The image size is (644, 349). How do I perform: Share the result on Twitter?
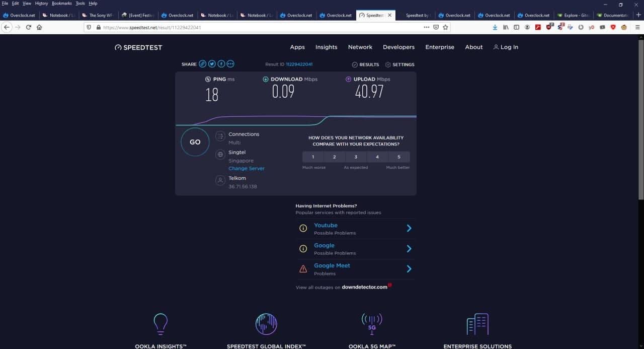(212, 64)
